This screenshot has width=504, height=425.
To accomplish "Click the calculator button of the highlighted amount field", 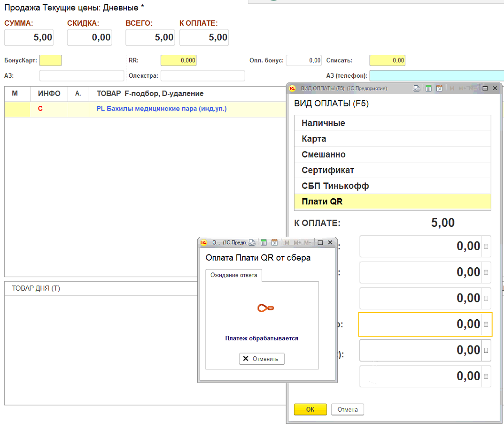I will coord(486,324).
